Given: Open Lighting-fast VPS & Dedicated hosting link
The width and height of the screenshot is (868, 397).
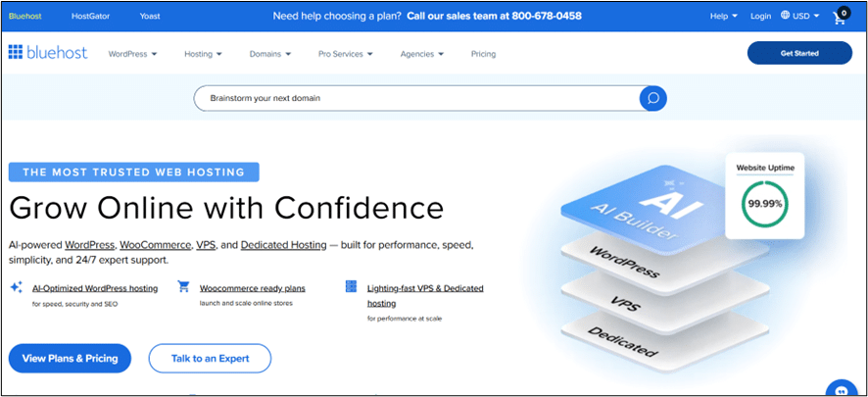Looking at the screenshot, I should click(x=425, y=296).
